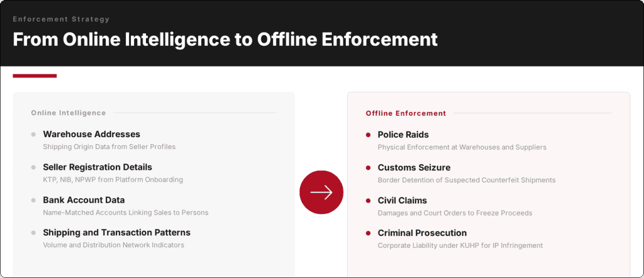Click 'Shipping Origin Data from Seller Profiles'
Viewport: 644px width, 278px height.
[109, 147]
